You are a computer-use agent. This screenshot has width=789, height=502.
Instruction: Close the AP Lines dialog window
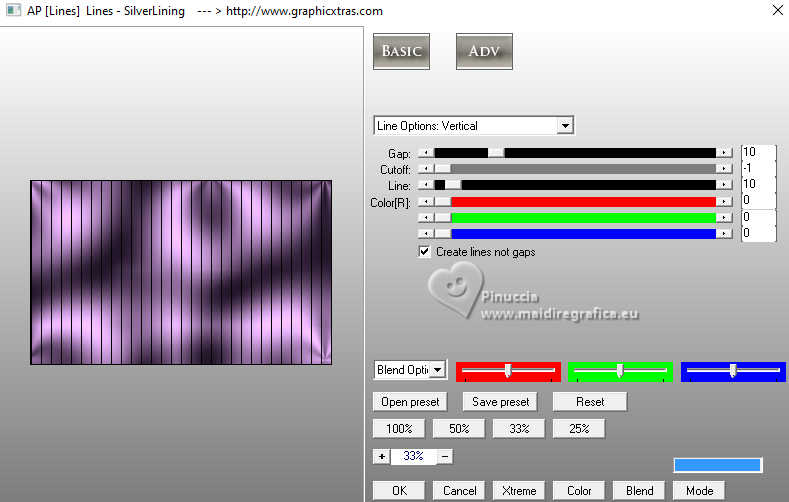777,10
